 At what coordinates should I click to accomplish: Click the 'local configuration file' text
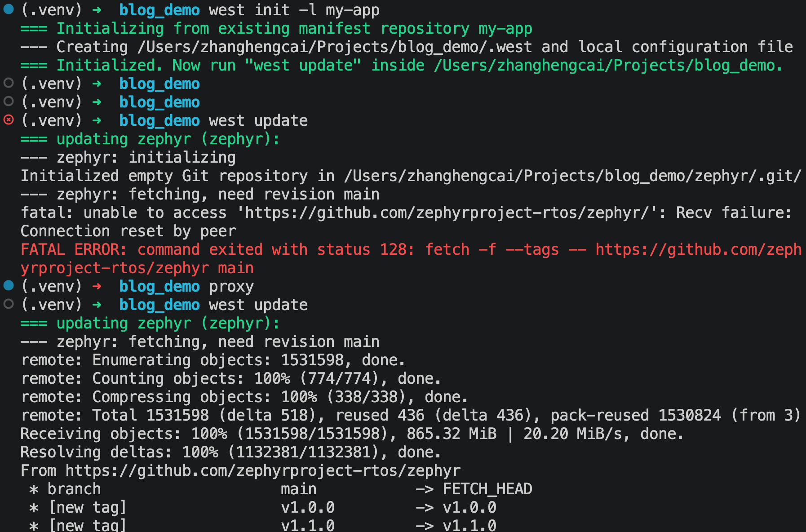685,47
